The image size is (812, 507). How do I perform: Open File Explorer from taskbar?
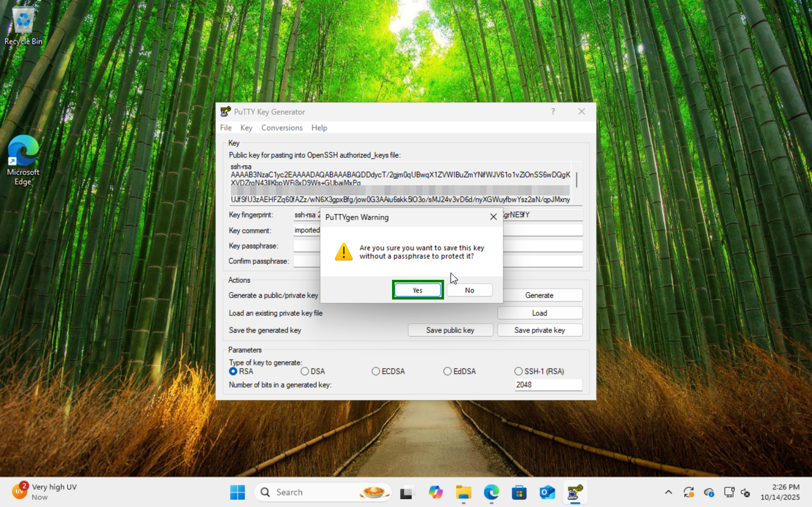pos(463,492)
